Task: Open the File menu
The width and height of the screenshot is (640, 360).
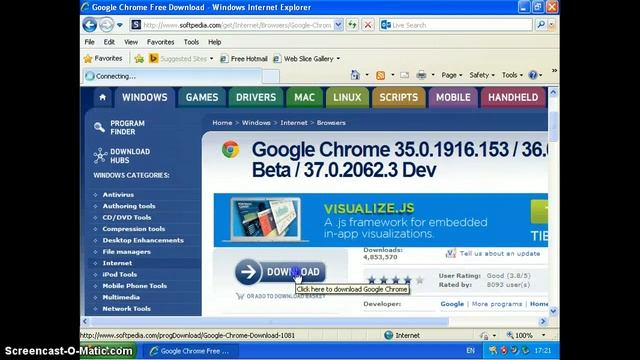Action: tap(89, 42)
